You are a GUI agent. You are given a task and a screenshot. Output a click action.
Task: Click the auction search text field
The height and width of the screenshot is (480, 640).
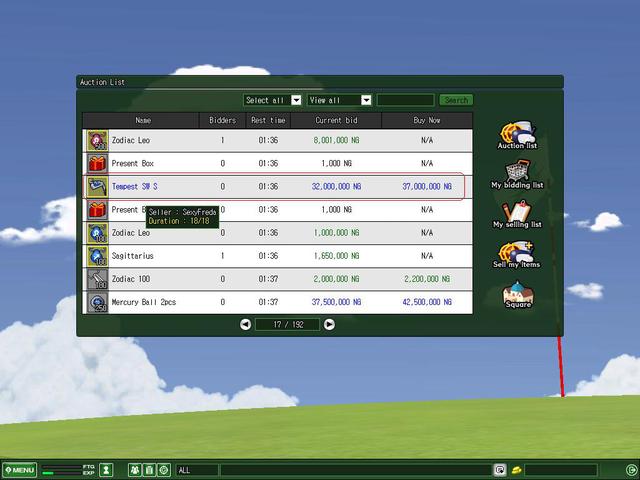click(x=406, y=100)
